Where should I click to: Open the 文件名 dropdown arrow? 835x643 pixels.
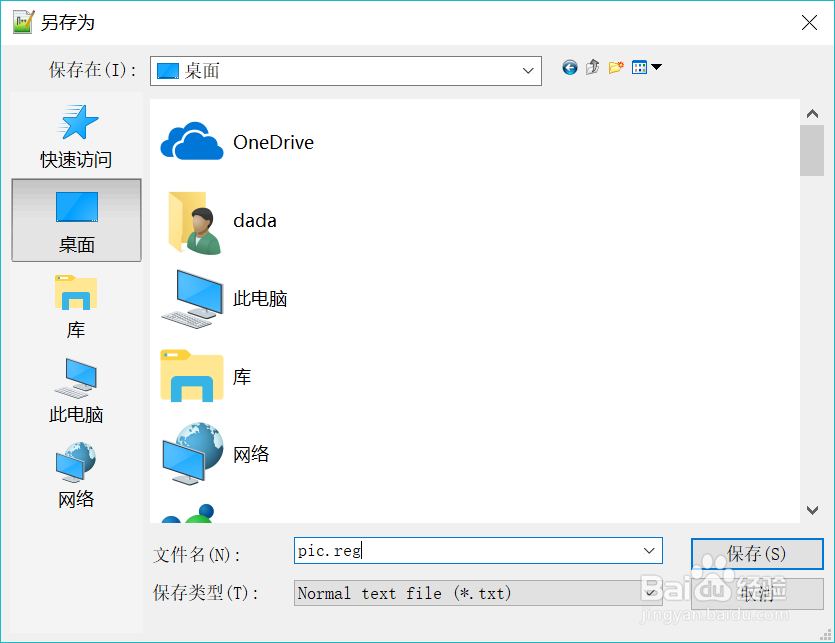coord(648,550)
